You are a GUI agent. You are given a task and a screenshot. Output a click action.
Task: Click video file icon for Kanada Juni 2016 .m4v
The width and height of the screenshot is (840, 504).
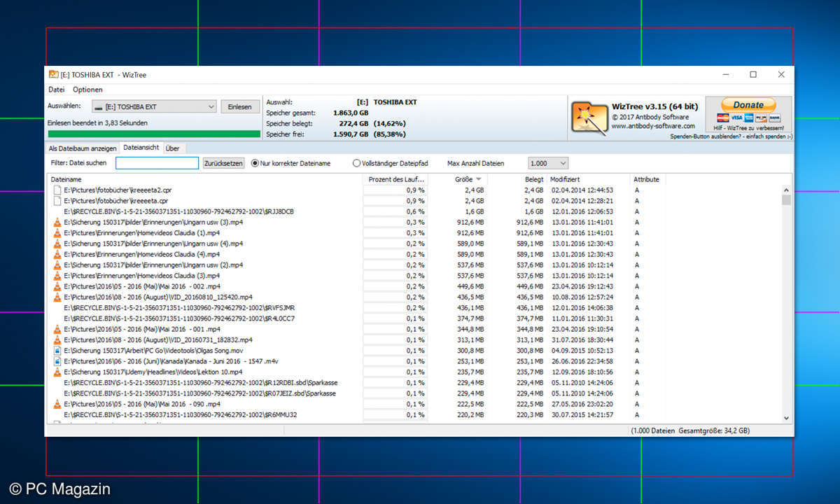[57, 361]
